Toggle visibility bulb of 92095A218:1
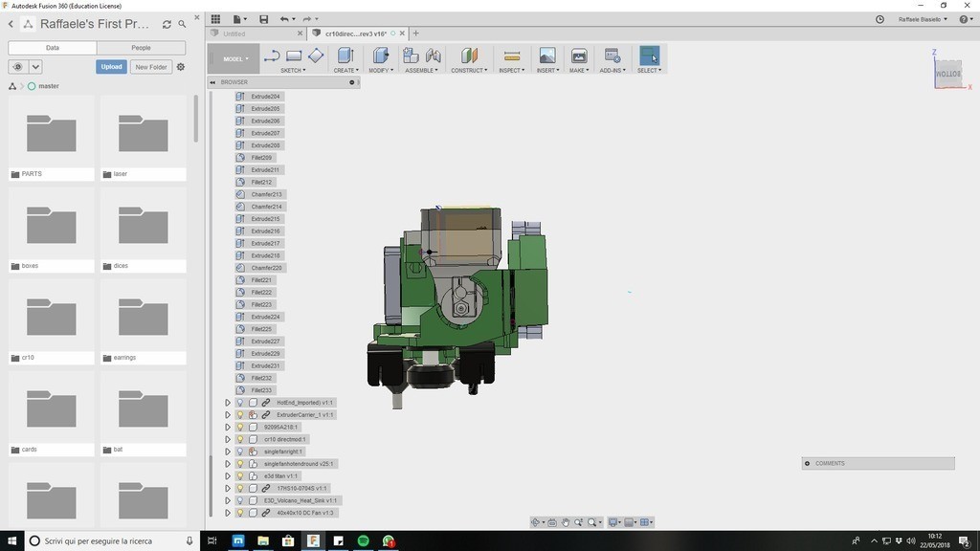This screenshot has height=551, width=980. tap(240, 428)
